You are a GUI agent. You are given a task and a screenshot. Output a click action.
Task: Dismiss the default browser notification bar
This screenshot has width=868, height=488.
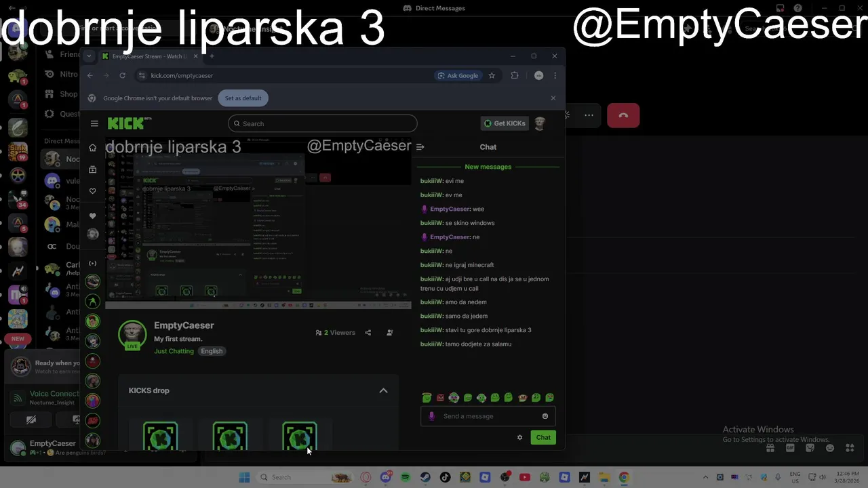tap(553, 98)
